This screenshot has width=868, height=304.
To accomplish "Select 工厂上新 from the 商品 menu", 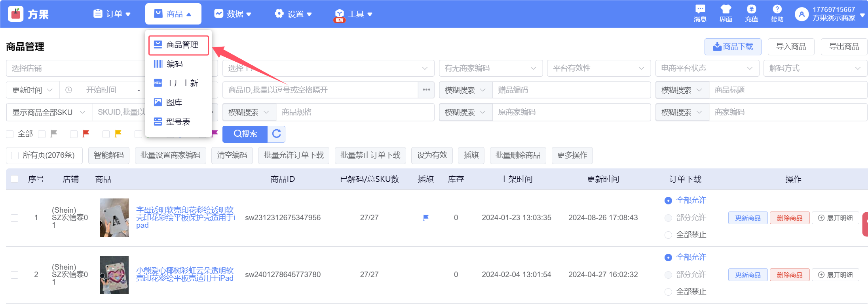I will click(182, 83).
